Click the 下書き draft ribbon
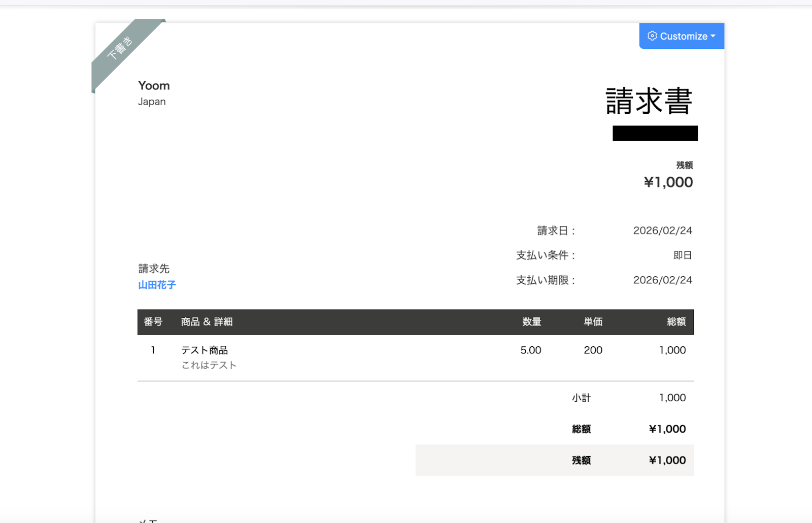The image size is (812, 523). [x=120, y=48]
